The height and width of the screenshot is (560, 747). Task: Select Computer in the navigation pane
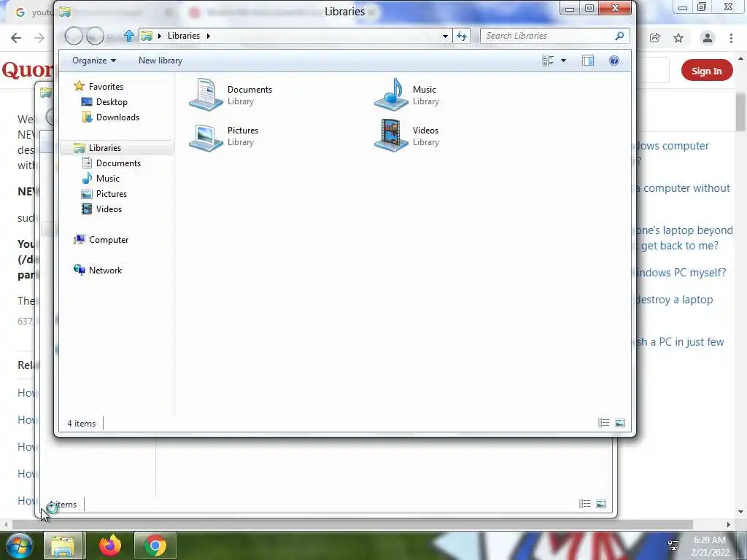109,240
